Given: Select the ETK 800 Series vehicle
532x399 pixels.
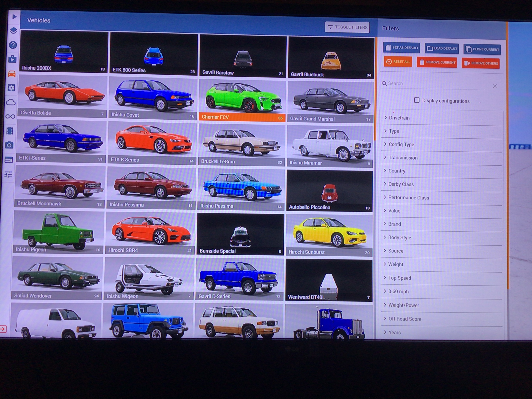Looking at the screenshot, I should [x=154, y=54].
